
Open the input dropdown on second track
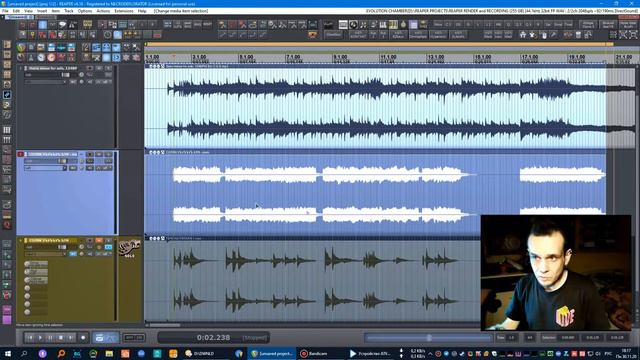(x=45, y=168)
